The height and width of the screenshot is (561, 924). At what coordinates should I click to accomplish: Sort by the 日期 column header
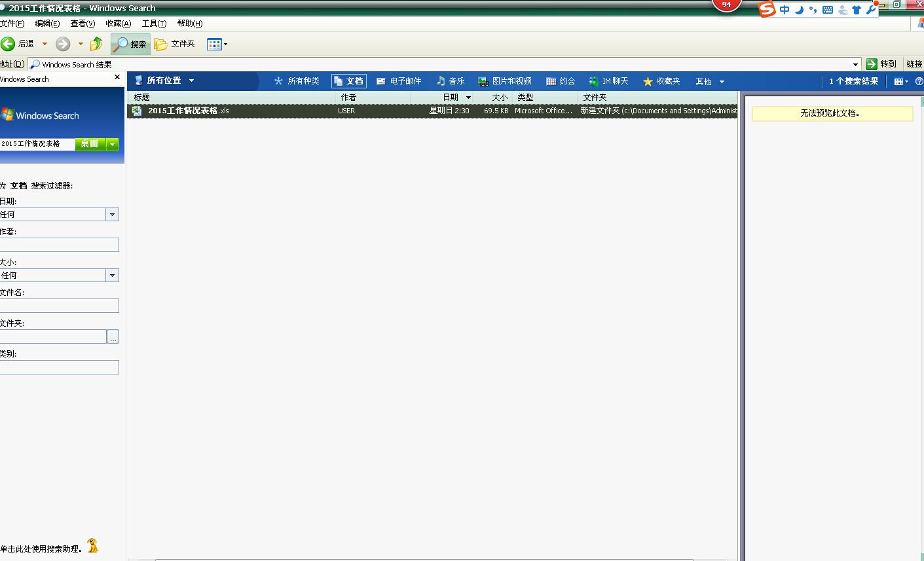point(442,97)
